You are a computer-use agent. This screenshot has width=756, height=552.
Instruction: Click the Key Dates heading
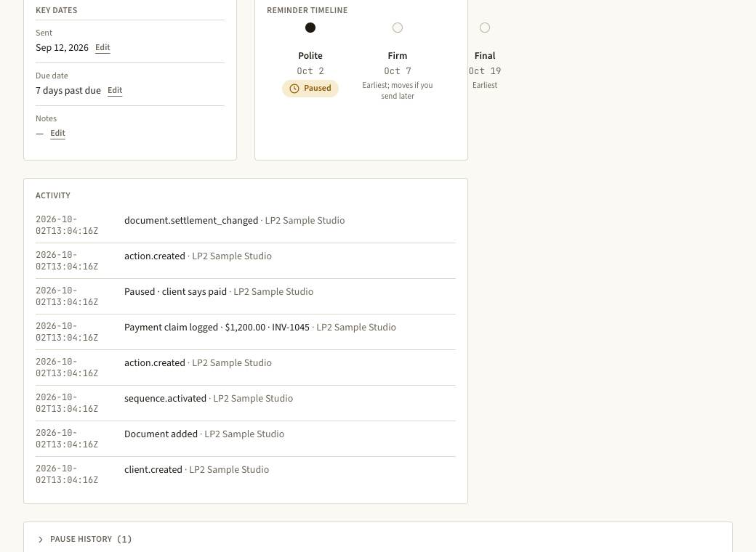(57, 10)
